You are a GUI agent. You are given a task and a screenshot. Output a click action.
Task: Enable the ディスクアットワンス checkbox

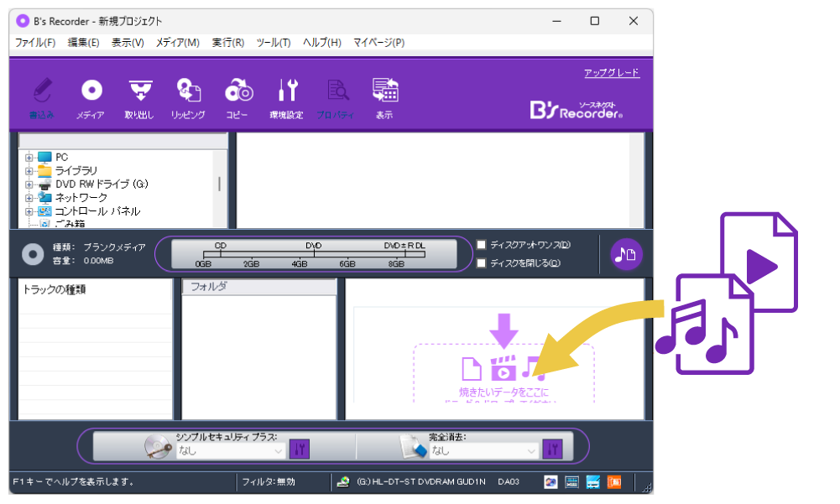[482, 245]
